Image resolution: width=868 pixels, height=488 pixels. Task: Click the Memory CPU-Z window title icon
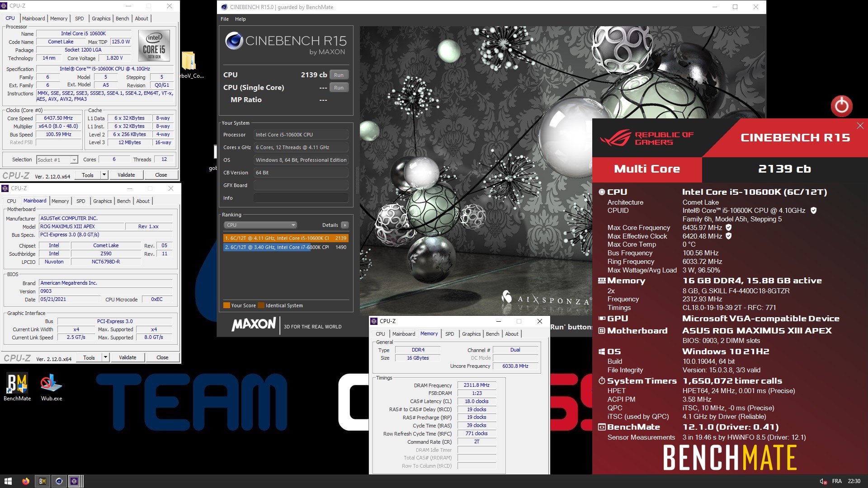374,321
